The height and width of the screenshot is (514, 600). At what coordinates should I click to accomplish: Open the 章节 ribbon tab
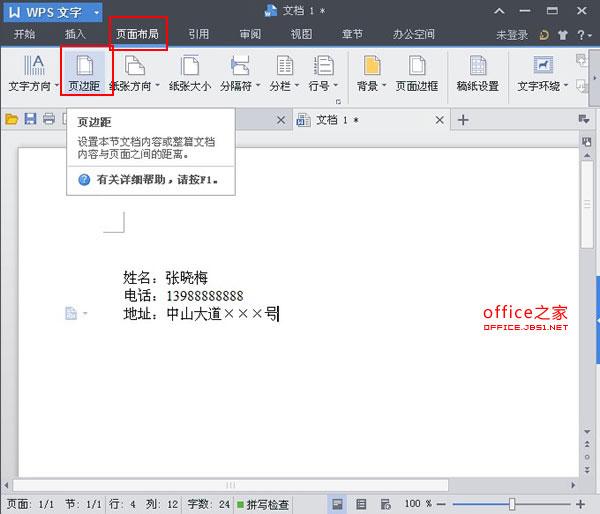[352, 34]
